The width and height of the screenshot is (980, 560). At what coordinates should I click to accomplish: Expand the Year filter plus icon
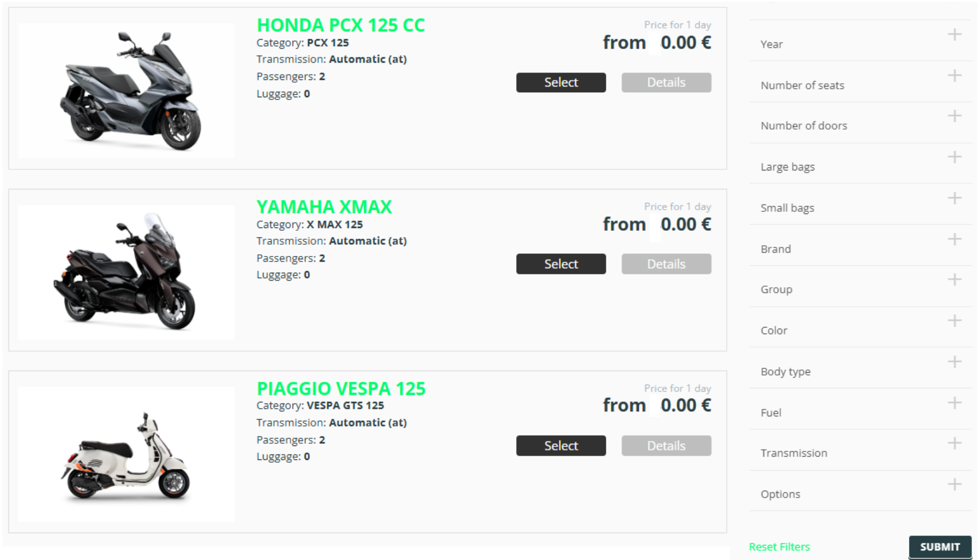coord(954,35)
